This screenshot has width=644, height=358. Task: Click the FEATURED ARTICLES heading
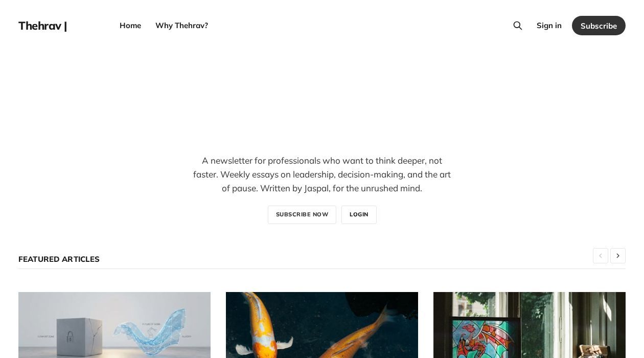pyautogui.click(x=59, y=259)
